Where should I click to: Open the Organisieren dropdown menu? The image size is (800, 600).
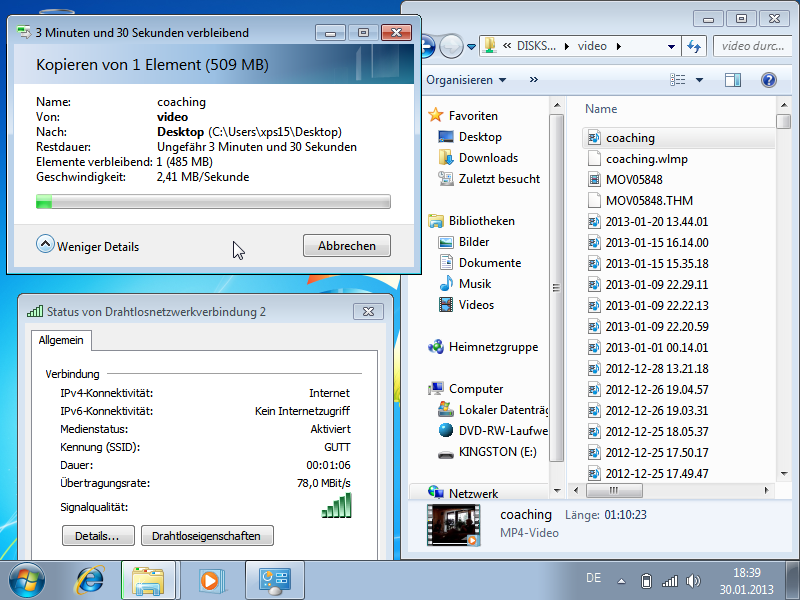coord(466,80)
